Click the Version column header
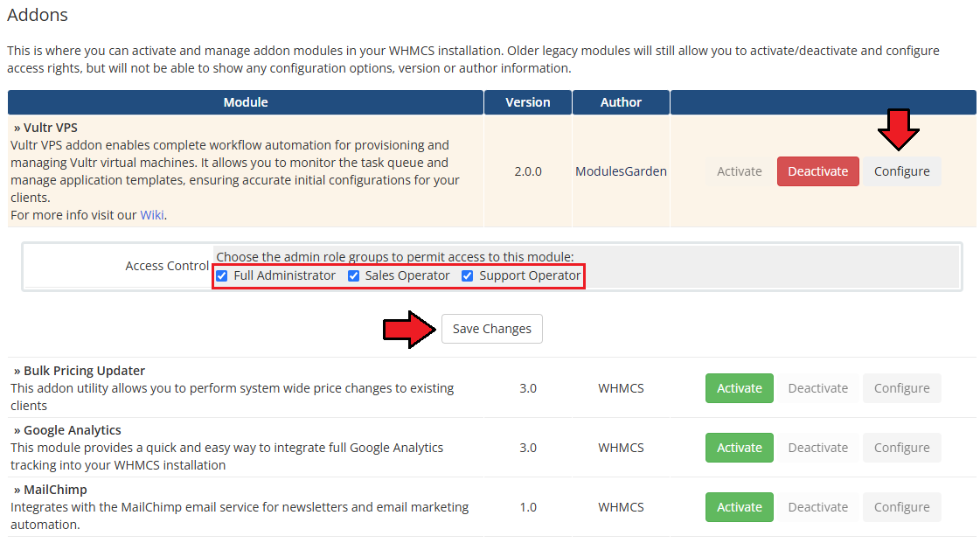Image resolution: width=980 pixels, height=557 pixels. tap(528, 102)
